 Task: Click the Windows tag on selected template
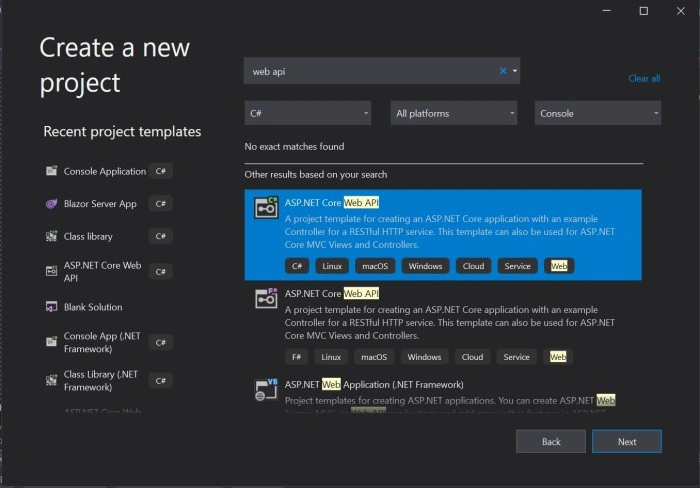click(425, 266)
